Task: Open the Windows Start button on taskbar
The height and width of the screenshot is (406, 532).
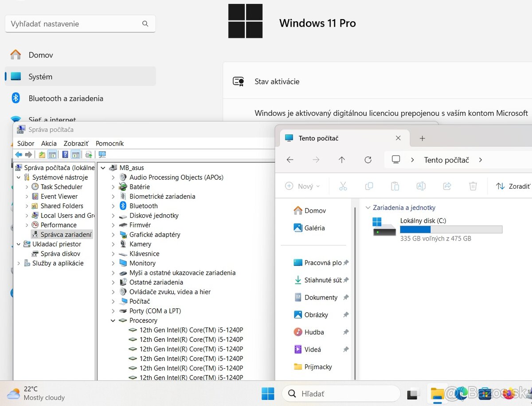Action: pyautogui.click(x=268, y=394)
